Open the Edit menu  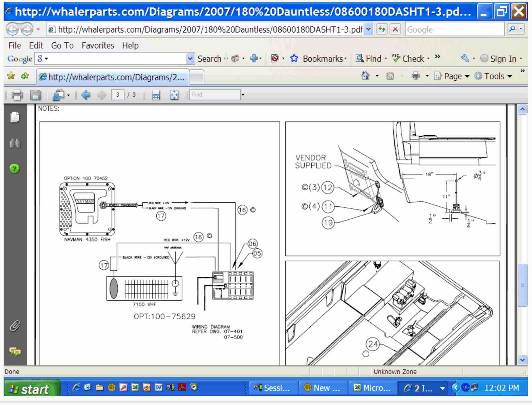(x=36, y=45)
